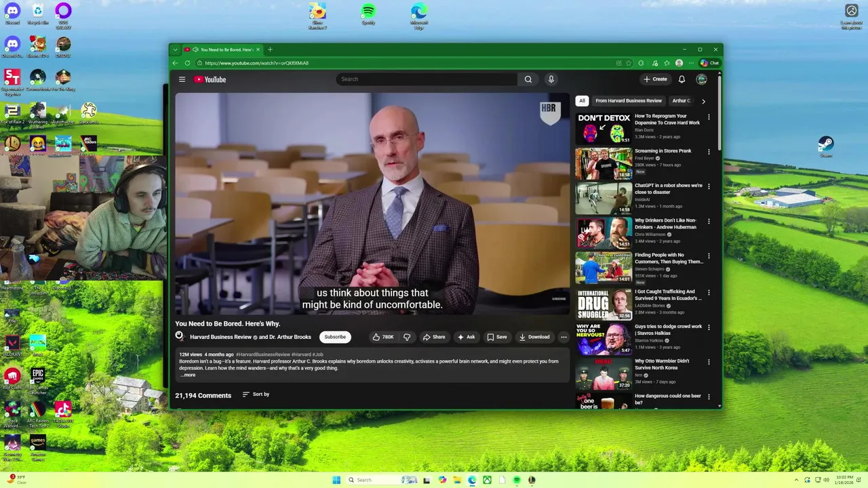Click the Edge address bar URL
Screen dimensions: 868x488
257,63
